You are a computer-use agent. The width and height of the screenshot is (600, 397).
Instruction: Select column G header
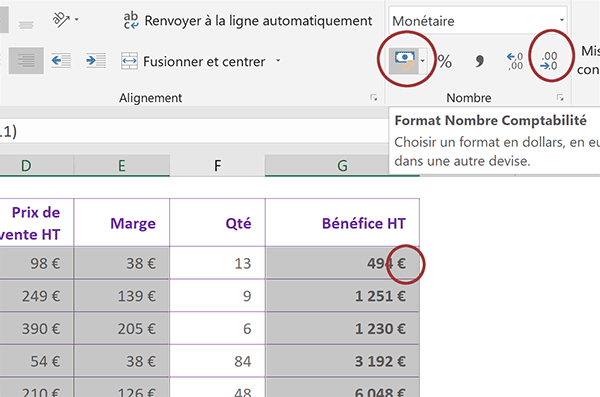(342, 165)
